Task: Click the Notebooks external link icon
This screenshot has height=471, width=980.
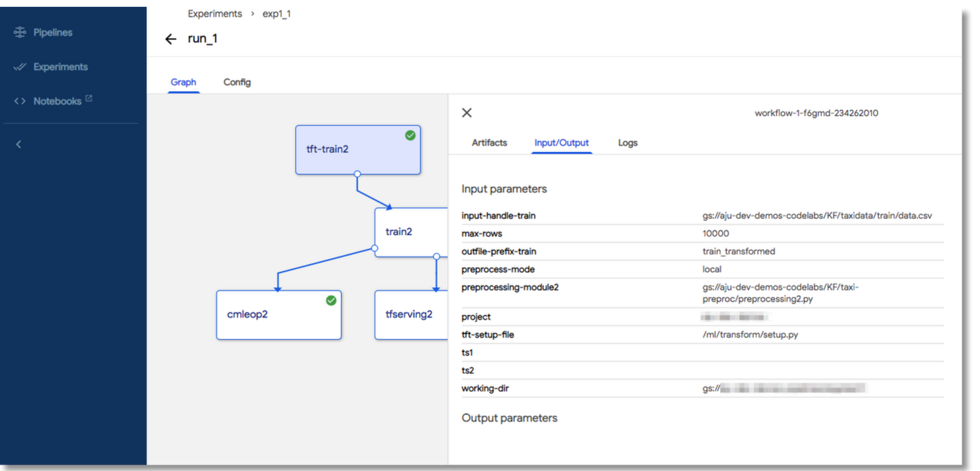Action: pyautogui.click(x=89, y=99)
